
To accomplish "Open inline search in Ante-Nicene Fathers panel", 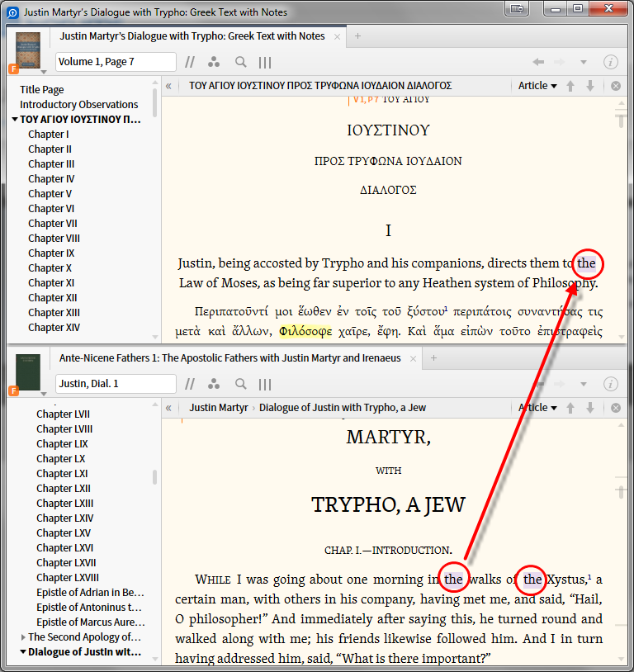I will [240, 385].
